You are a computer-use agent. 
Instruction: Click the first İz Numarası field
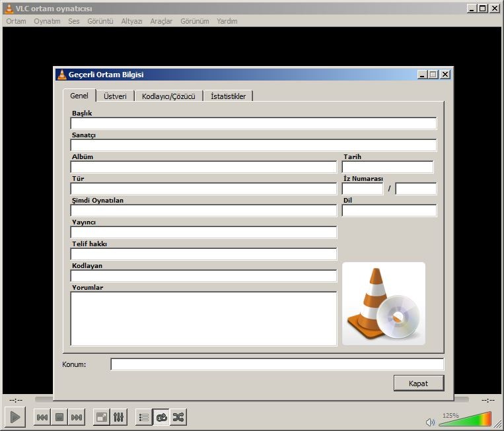363,189
